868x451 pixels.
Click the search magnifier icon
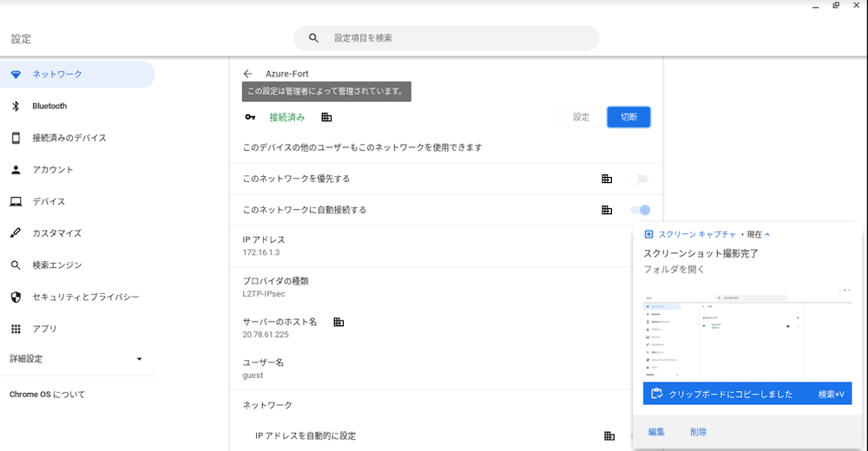point(313,38)
